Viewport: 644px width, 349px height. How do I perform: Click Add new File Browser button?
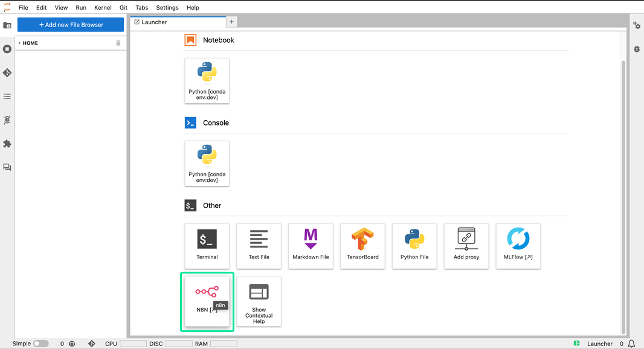point(71,25)
